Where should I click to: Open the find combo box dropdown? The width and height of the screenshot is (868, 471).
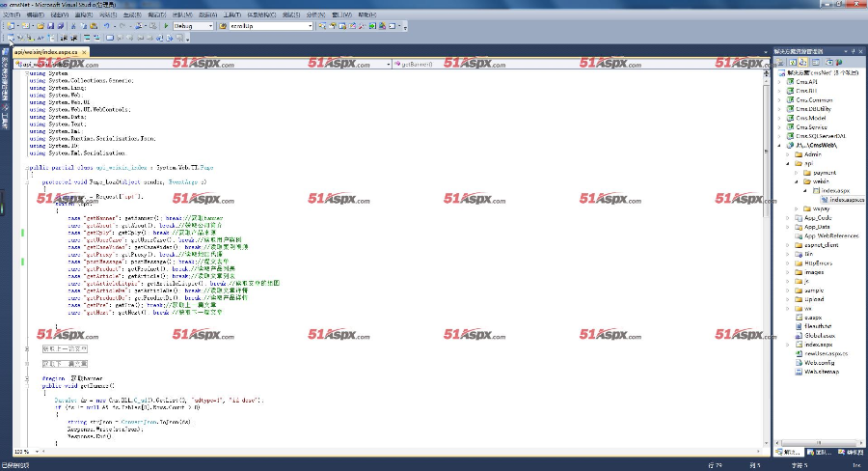pyautogui.click(x=310, y=26)
